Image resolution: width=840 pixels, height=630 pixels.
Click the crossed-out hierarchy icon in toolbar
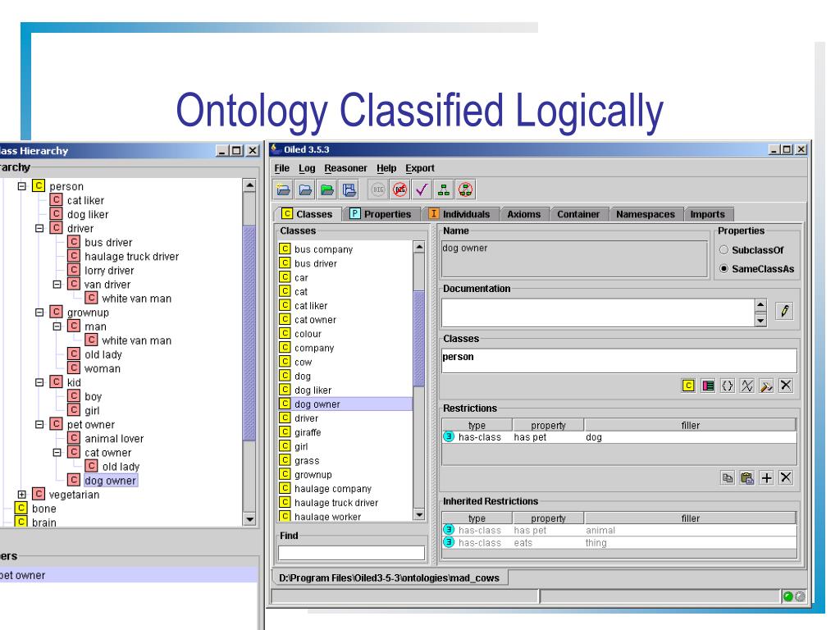coord(466,189)
